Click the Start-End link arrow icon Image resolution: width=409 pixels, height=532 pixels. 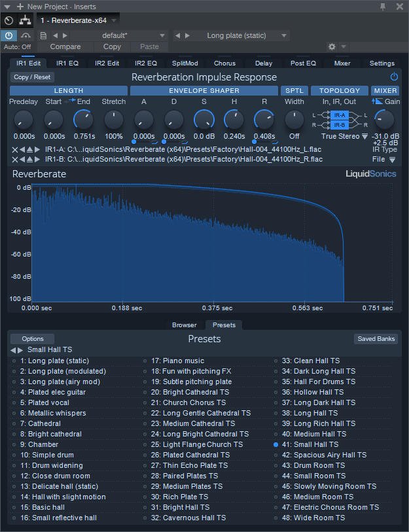tap(71, 100)
